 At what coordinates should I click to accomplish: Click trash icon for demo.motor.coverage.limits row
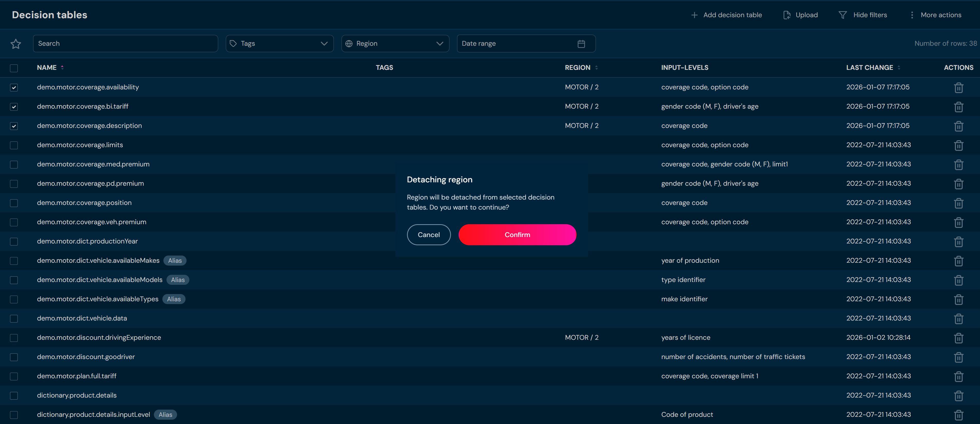click(958, 145)
